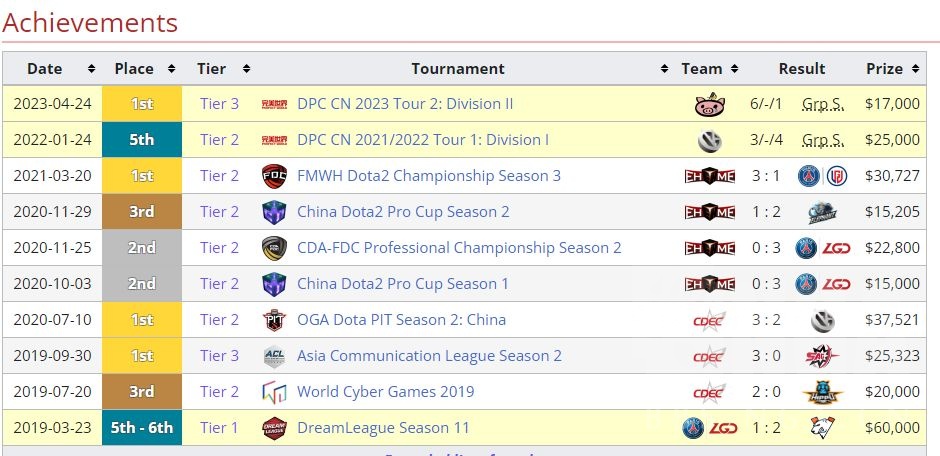Sort the table by Team column
The image size is (940, 456).
click(736, 69)
